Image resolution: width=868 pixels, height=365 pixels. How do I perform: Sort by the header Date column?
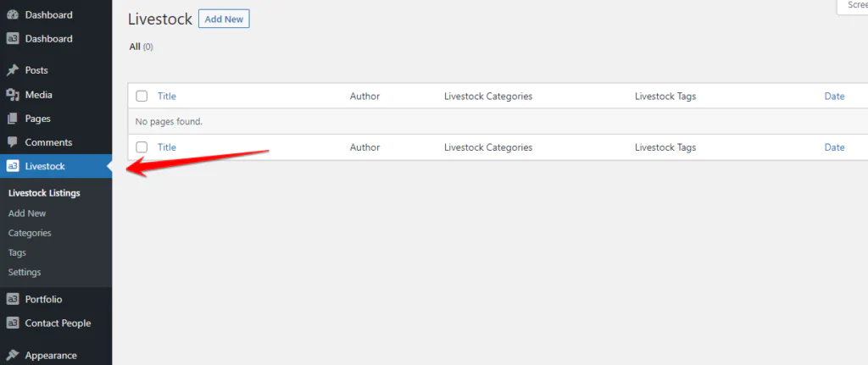[x=834, y=96]
